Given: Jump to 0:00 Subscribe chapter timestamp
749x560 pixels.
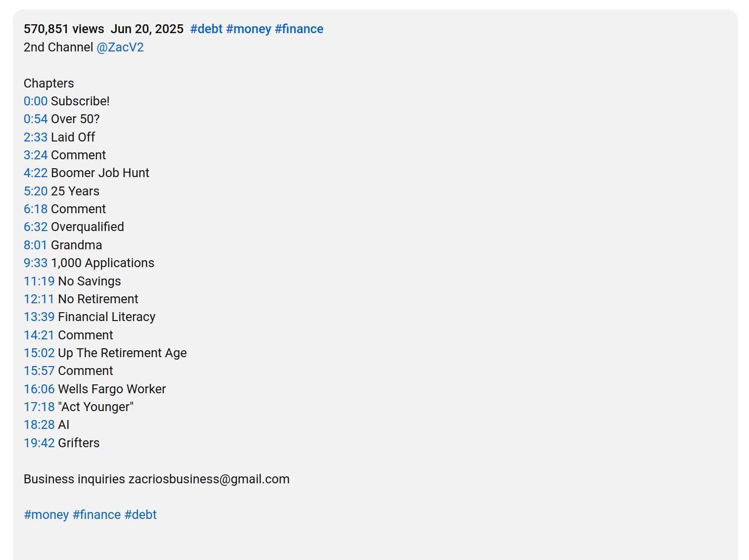Looking at the screenshot, I should coord(36,101).
